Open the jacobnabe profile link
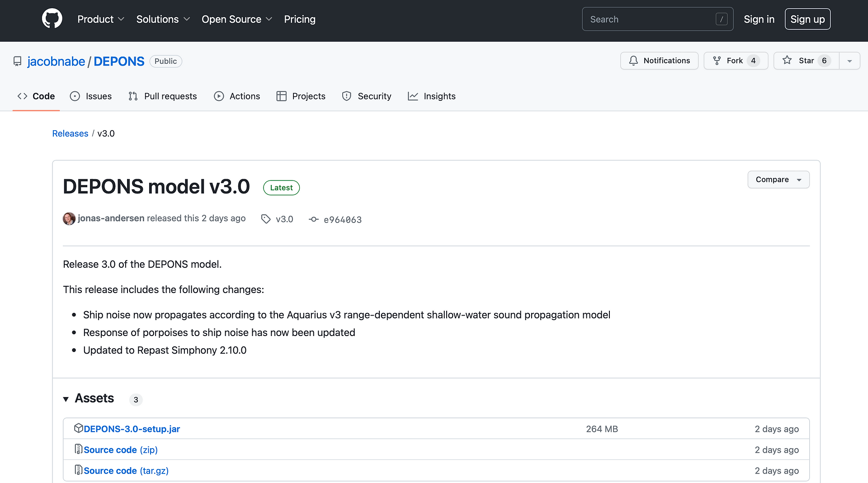This screenshot has height=483, width=868. click(x=56, y=61)
